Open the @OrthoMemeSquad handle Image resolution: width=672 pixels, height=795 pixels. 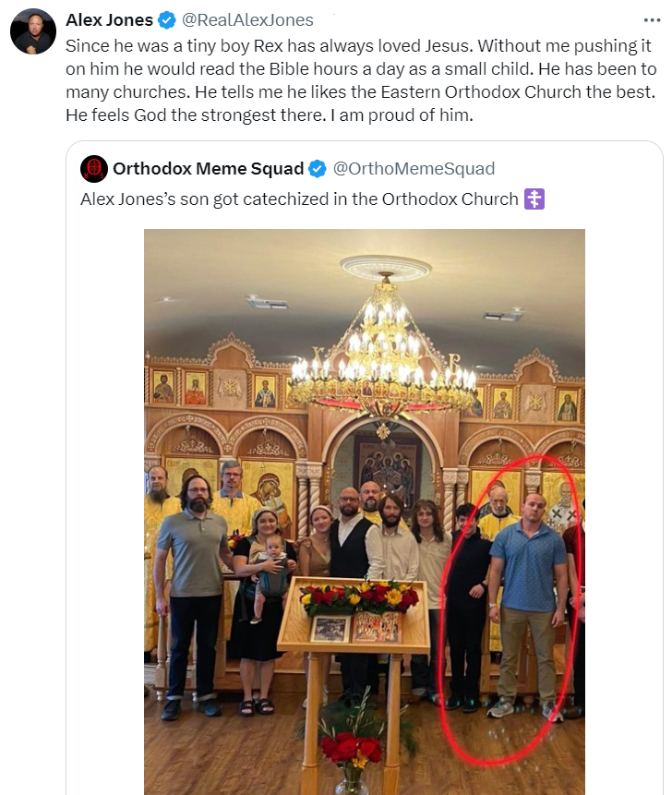pyautogui.click(x=414, y=169)
